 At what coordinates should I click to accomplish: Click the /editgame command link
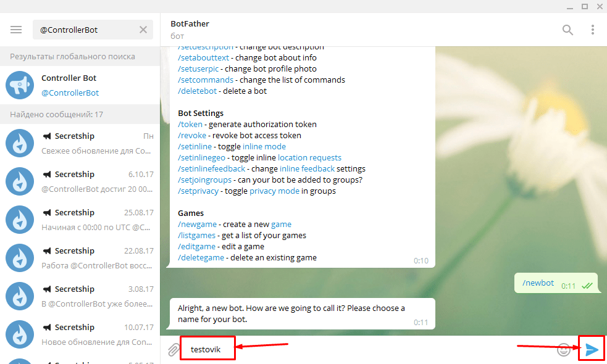tap(196, 246)
